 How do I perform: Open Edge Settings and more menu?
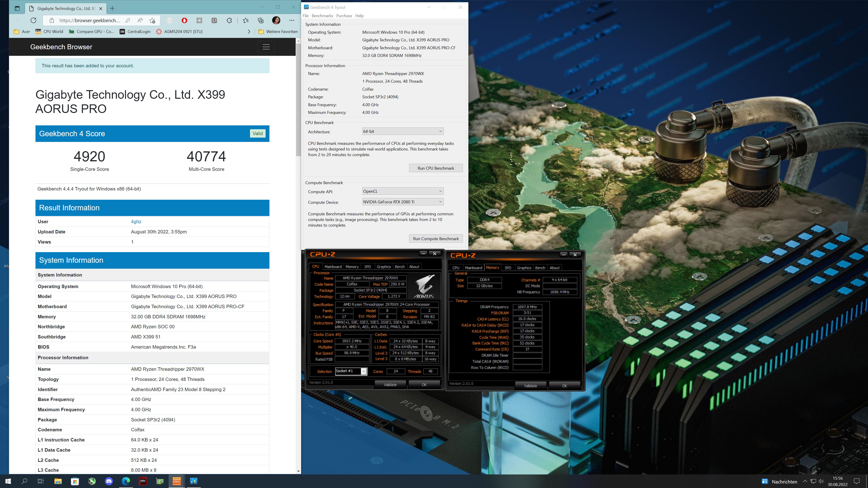coord(292,21)
